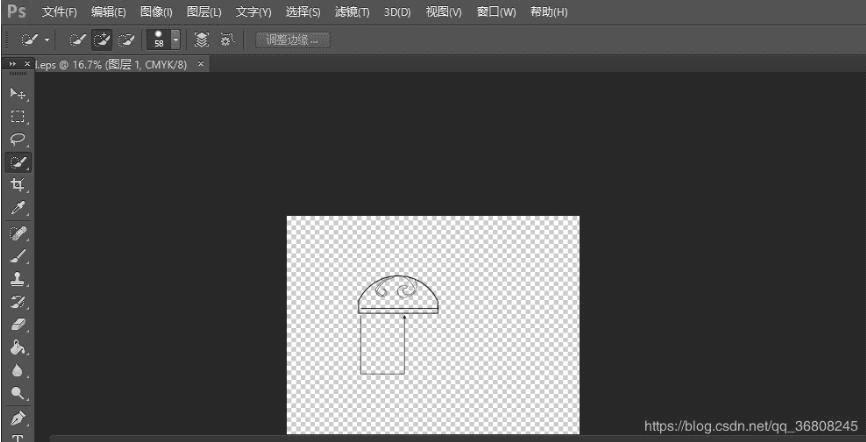866x442 pixels.
Task: Select the Crop tool
Action: point(18,185)
